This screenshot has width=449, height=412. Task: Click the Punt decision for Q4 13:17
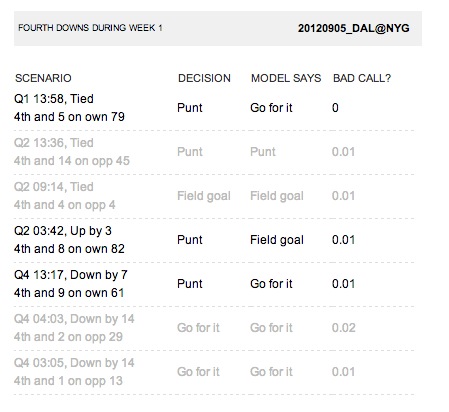tap(190, 284)
